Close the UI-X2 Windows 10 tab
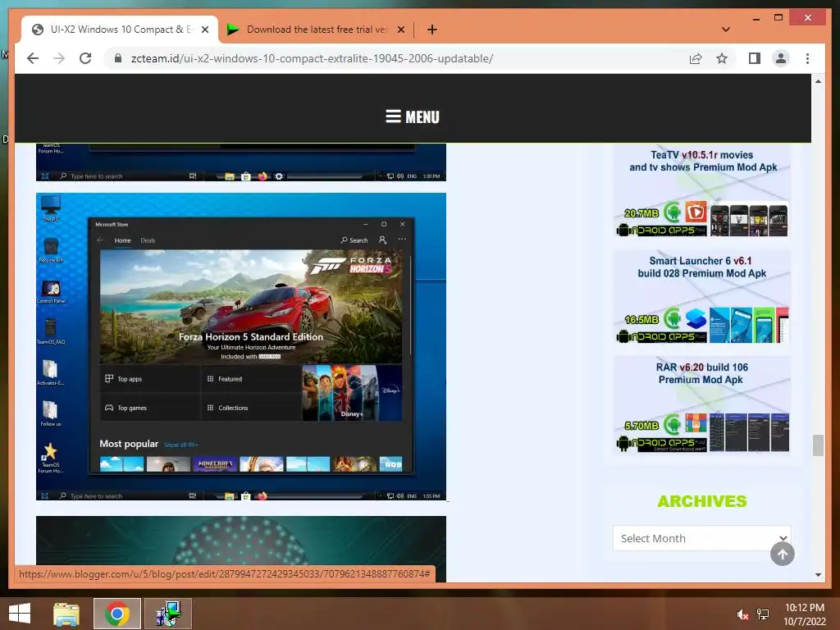The image size is (840, 630). tap(204, 30)
